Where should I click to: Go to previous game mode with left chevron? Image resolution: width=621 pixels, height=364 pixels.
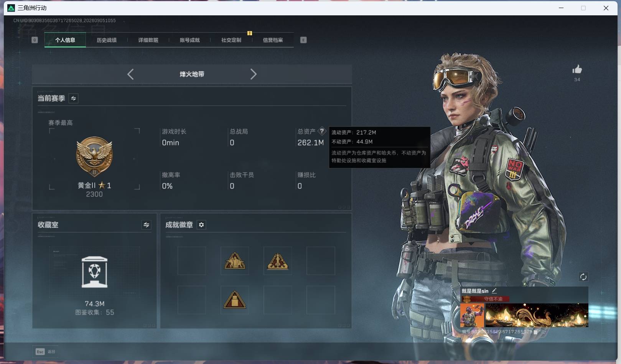[x=130, y=74]
